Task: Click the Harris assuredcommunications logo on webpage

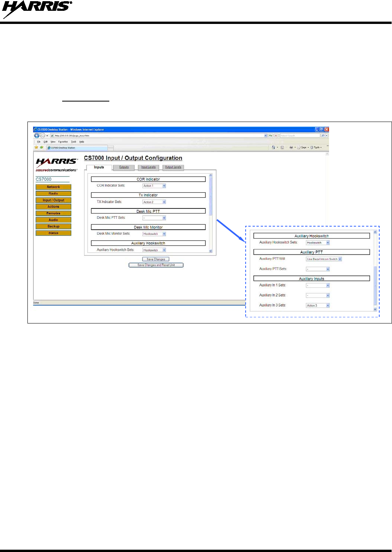Action: tap(56, 164)
